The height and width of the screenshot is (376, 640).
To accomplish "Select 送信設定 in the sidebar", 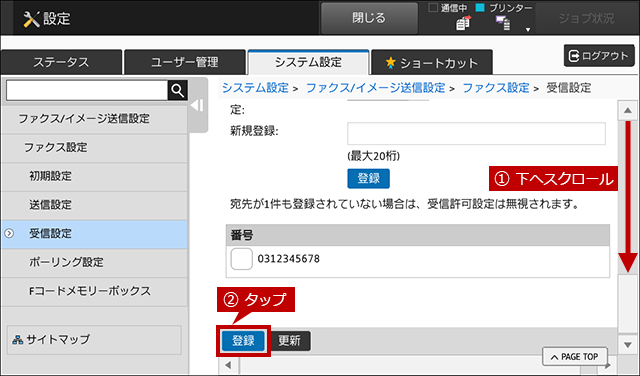I will [94, 205].
